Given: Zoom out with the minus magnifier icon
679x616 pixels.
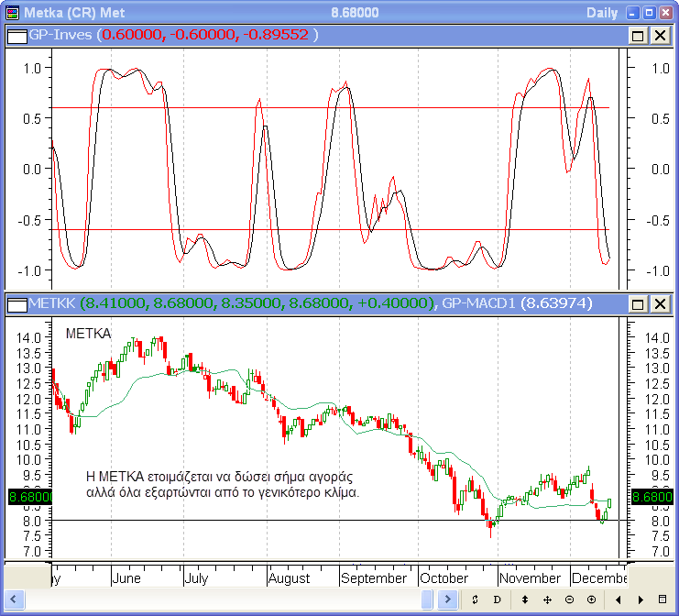Looking at the screenshot, I should point(569,599).
